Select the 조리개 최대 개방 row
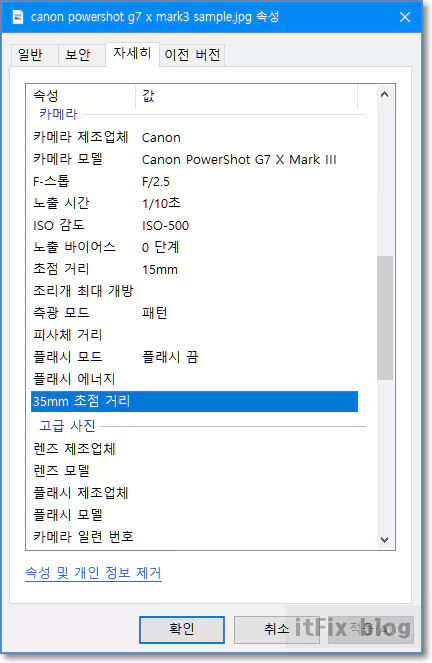432x663 pixels. tap(194, 291)
